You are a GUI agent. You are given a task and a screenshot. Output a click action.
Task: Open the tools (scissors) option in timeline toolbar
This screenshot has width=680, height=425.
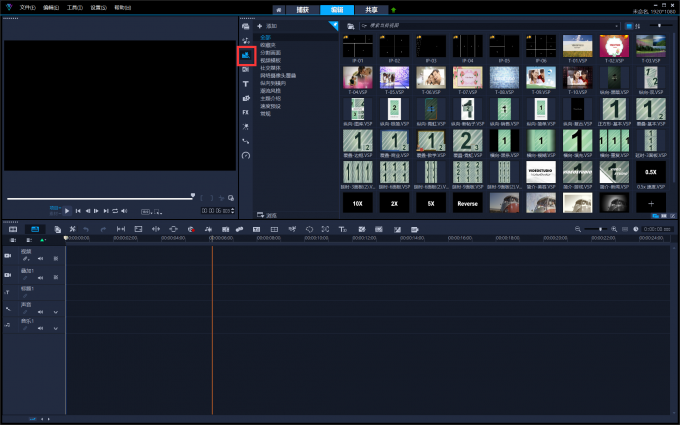click(x=72, y=229)
